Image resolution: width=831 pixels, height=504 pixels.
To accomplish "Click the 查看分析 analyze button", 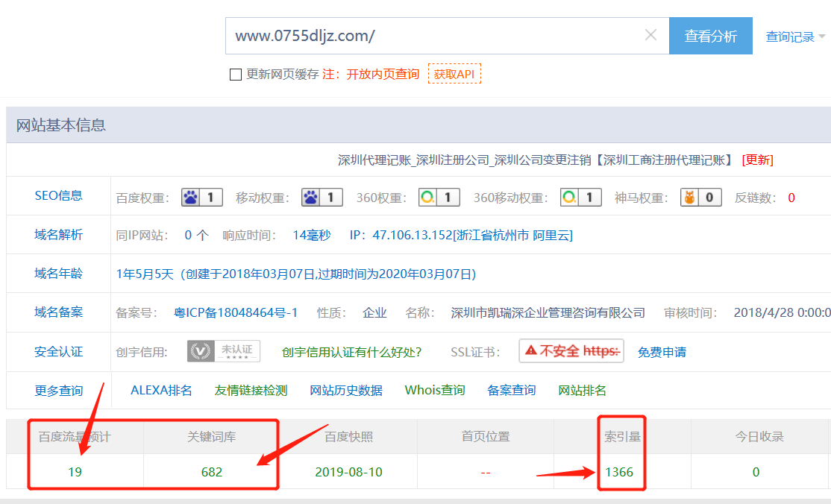I will point(711,36).
